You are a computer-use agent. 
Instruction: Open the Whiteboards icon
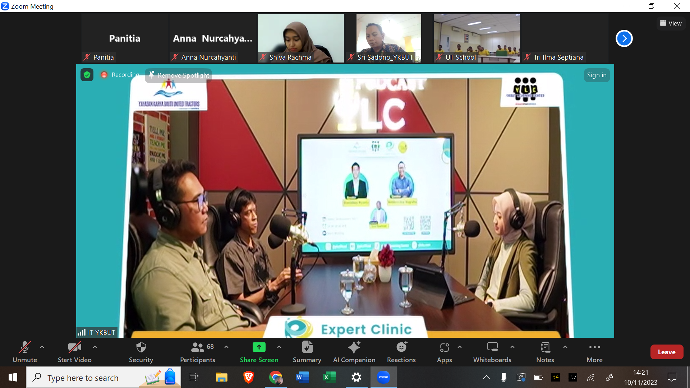(492, 347)
